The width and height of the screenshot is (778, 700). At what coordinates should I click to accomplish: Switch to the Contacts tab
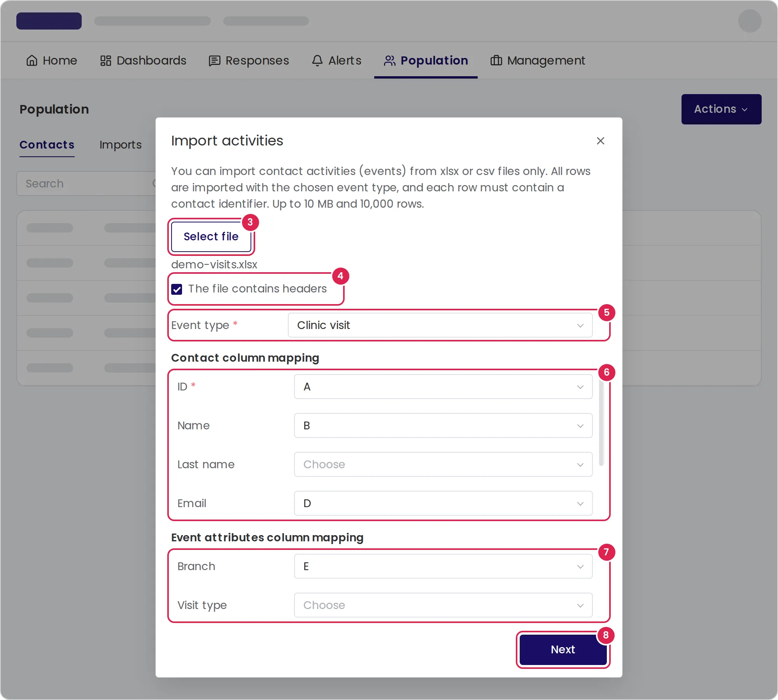[x=47, y=145]
